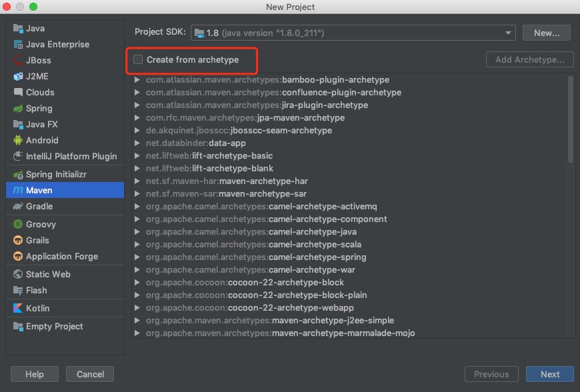The image size is (580, 392).
Task: Click the Gradle elephant icon
Action: (x=18, y=207)
